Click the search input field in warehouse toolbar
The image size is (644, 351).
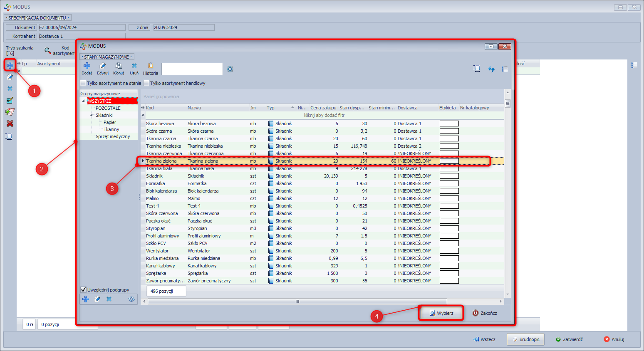click(x=192, y=69)
